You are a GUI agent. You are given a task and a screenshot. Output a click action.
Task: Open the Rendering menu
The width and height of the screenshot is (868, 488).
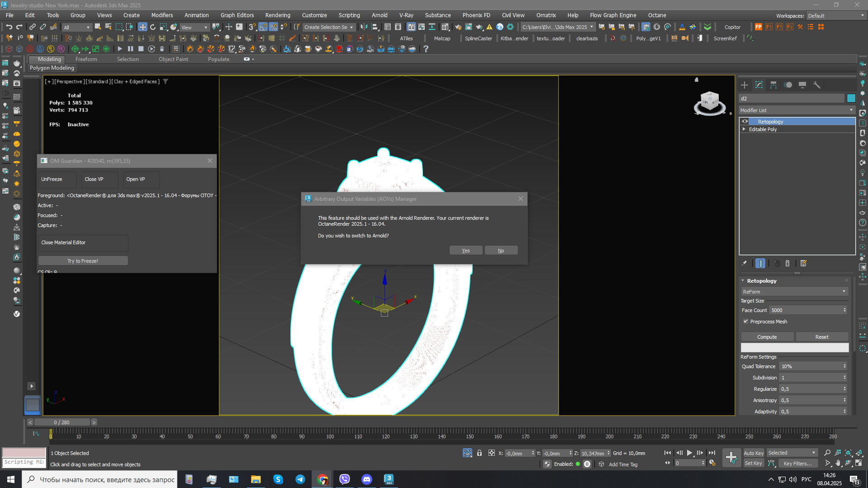point(277,15)
